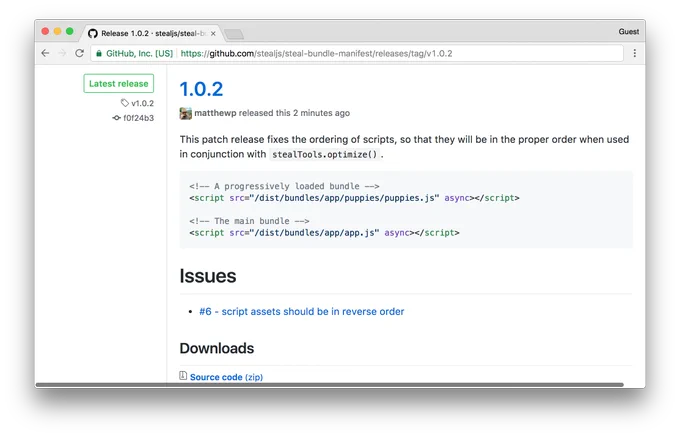Click the browser back arrow
680x437 pixels.
tap(45, 53)
